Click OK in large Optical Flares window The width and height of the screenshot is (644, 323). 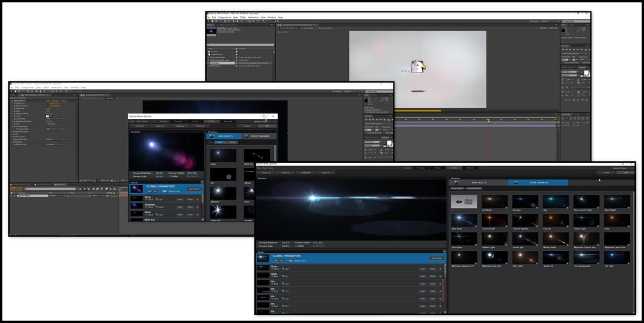[625, 173]
